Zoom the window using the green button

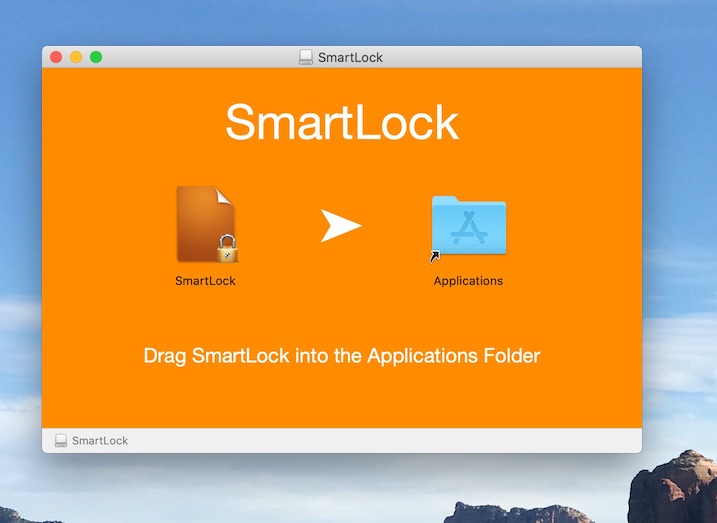point(96,57)
